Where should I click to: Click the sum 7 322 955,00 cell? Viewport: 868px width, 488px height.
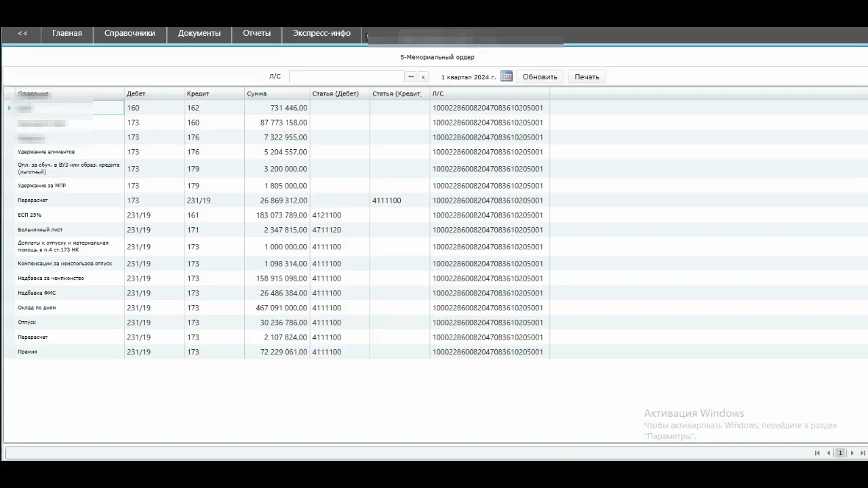pyautogui.click(x=277, y=137)
